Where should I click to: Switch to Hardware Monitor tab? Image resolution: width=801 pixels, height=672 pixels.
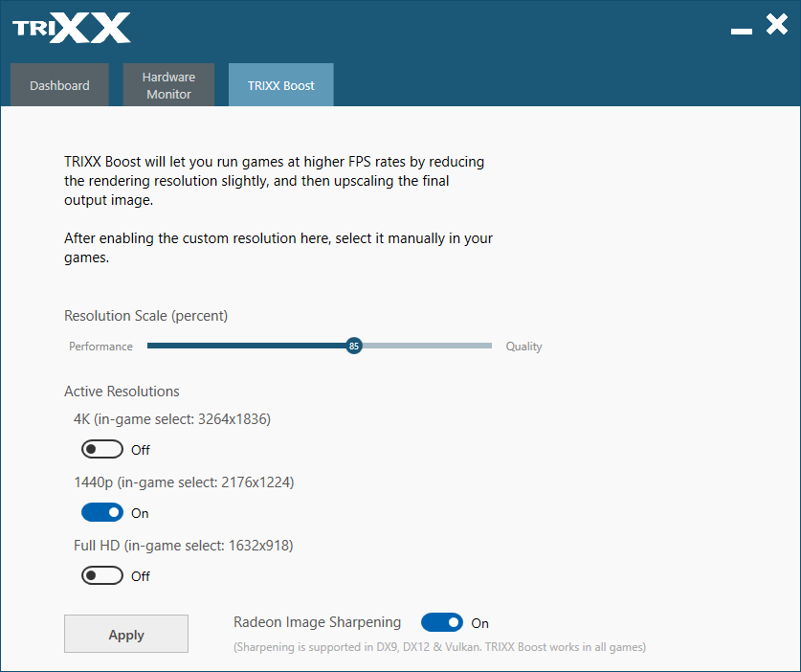click(168, 85)
